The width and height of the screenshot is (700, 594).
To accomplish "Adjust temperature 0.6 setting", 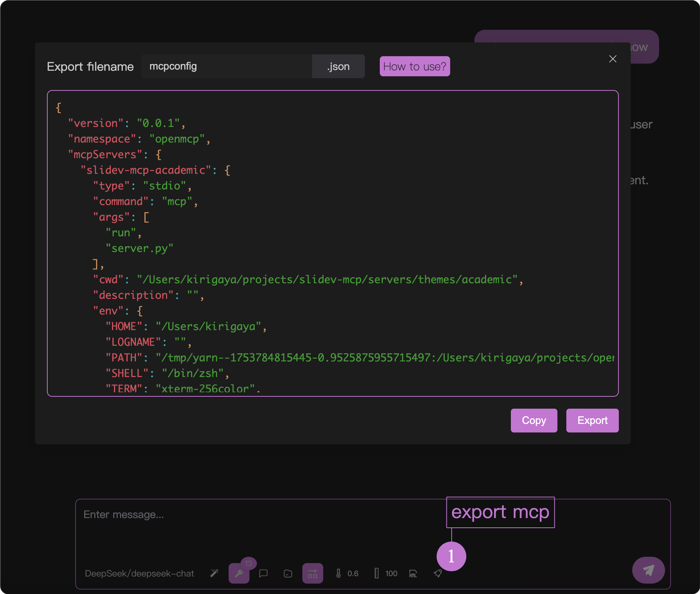I will tap(347, 574).
